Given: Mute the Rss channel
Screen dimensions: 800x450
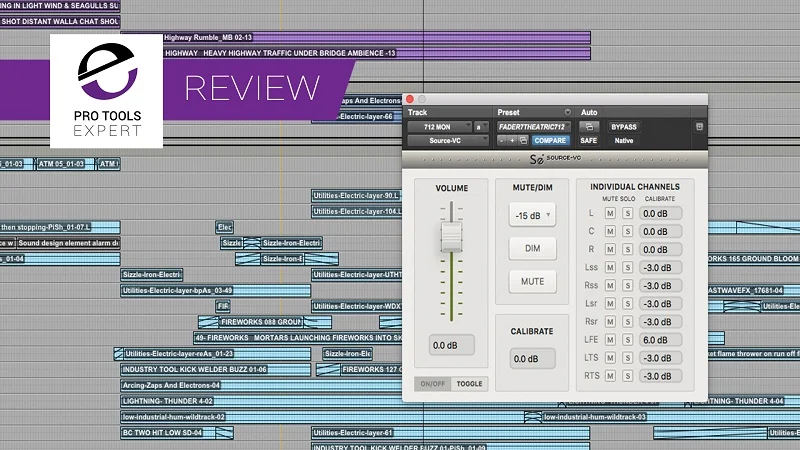Looking at the screenshot, I should [610, 286].
